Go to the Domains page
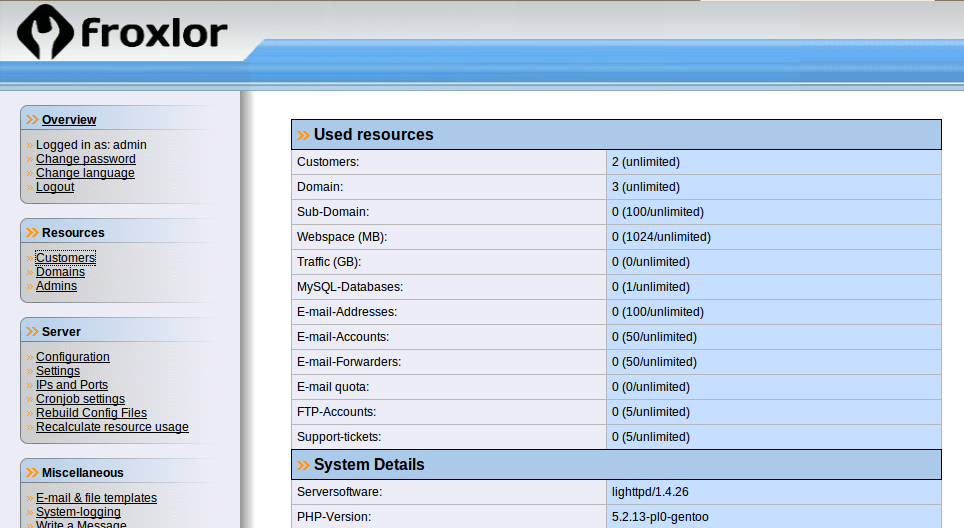This screenshot has height=528, width=964. pos(60,272)
